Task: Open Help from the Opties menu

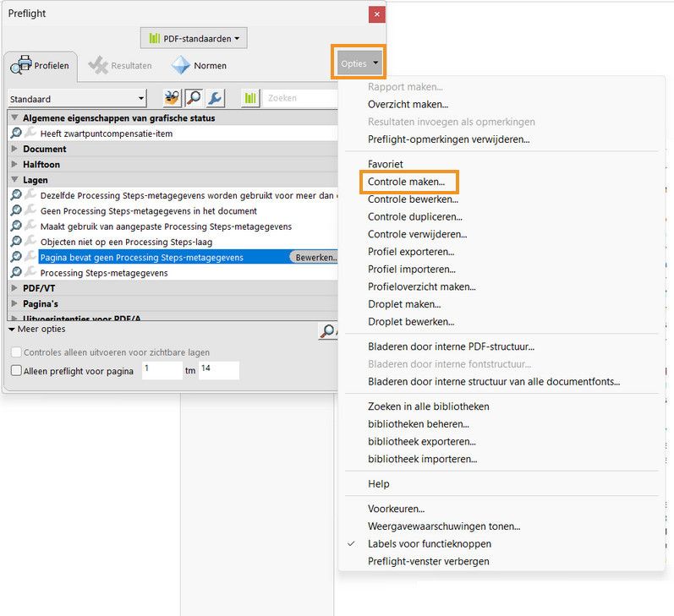Action: point(378,484)
